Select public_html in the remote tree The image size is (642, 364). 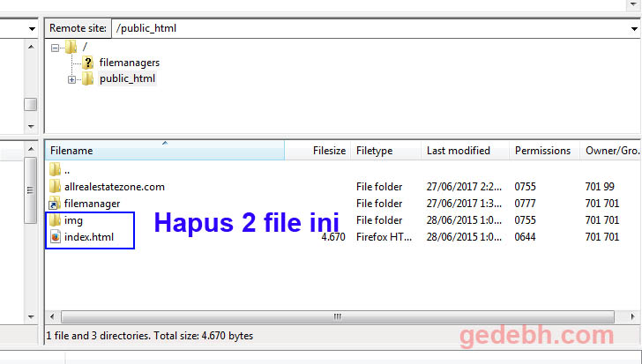(x=127, y=78)
